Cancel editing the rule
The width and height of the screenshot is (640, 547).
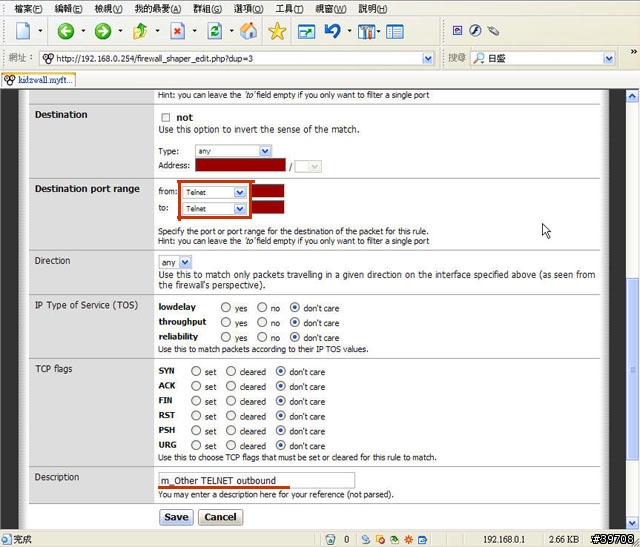[x=220, y=517]
